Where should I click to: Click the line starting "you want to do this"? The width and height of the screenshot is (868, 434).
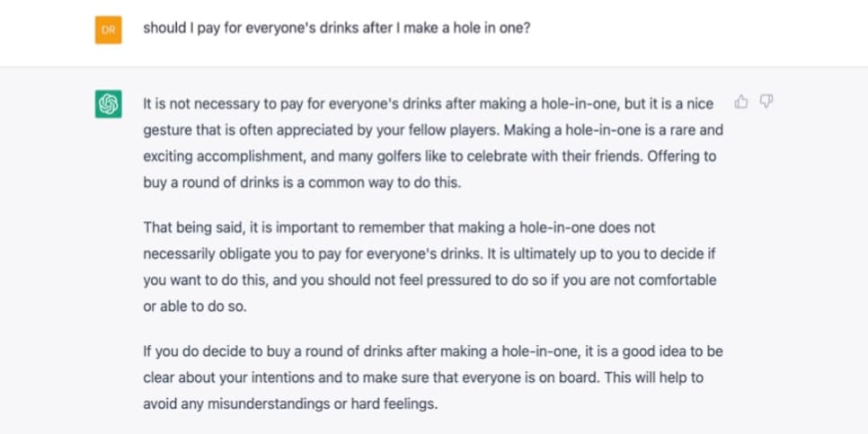tap(430, 280)
